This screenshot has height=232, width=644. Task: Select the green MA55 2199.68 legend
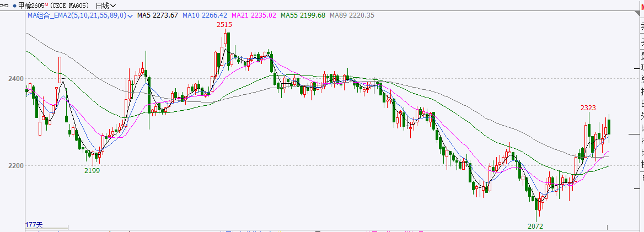(303, 15)
